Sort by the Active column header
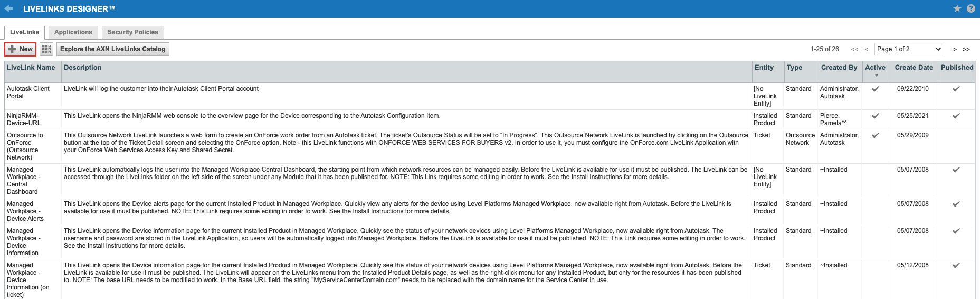980x299 pixels. point(875,68)
